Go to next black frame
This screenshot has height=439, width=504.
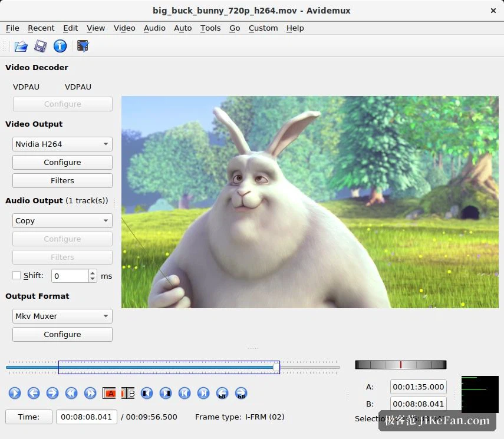tap(166, 393)
